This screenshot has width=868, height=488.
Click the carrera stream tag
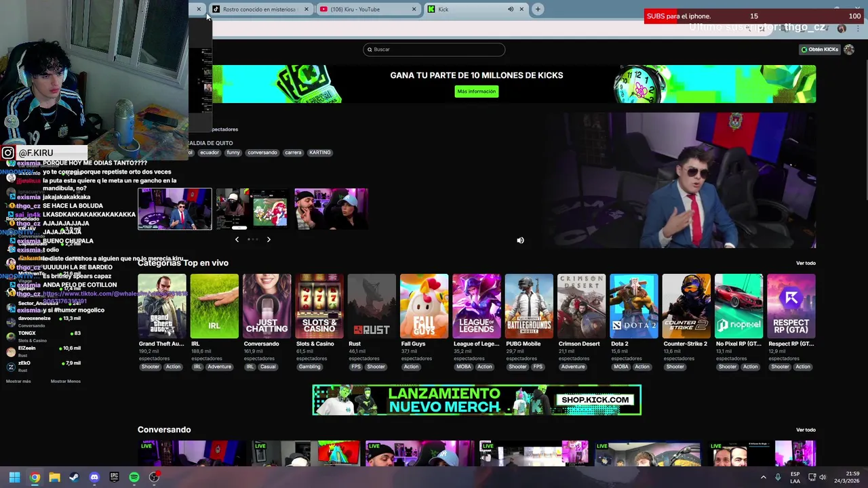293,152
